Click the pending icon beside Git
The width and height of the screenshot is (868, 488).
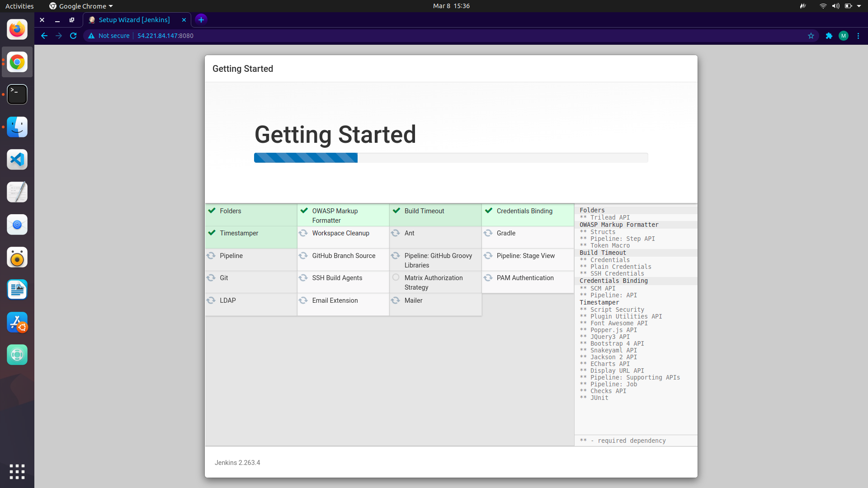211,277
